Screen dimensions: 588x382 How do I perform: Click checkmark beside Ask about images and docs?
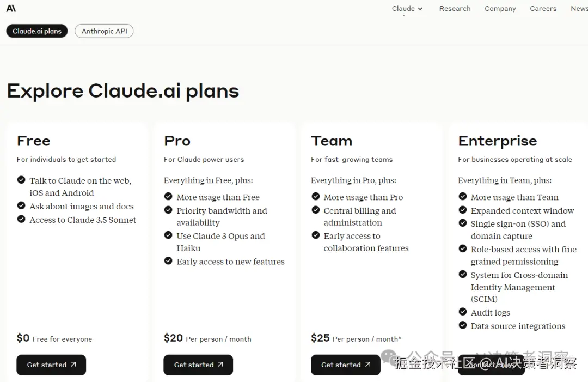pyautogui.click(x=21, y=205)
